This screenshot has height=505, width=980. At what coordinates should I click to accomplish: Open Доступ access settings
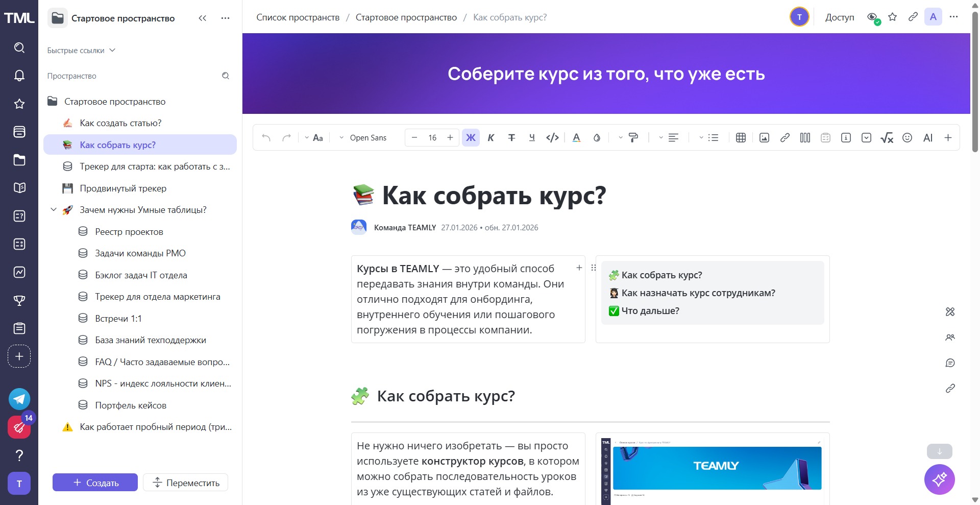840,17
